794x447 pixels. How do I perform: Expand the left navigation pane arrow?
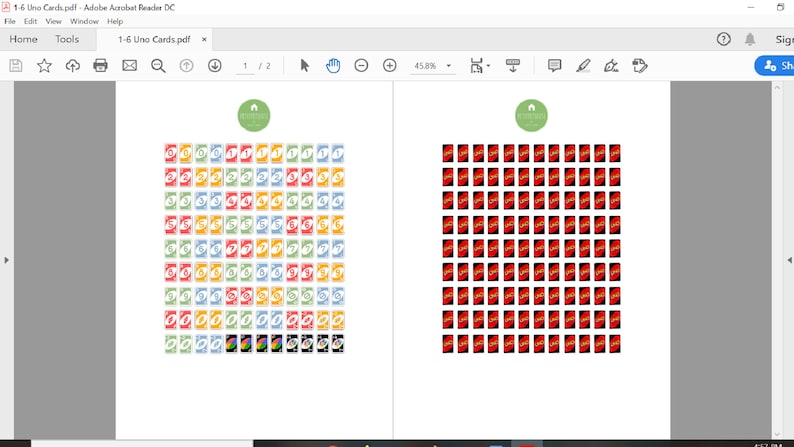point(7,260)
